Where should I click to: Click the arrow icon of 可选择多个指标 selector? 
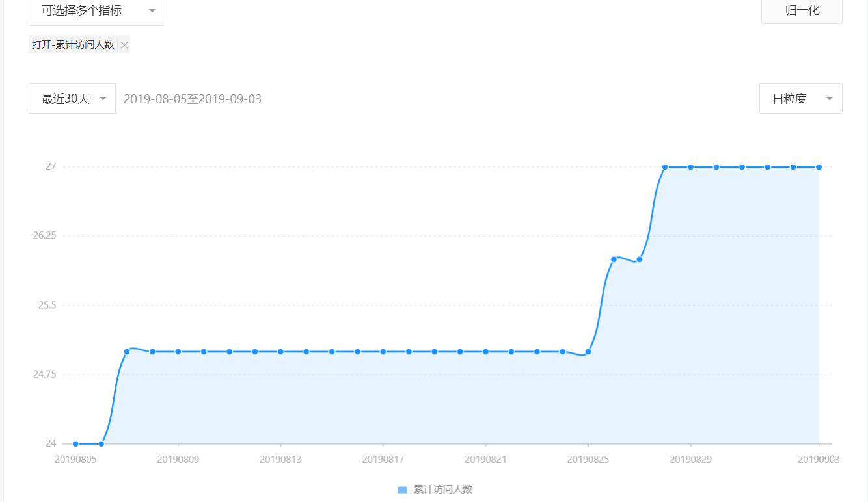coord(152,11)
